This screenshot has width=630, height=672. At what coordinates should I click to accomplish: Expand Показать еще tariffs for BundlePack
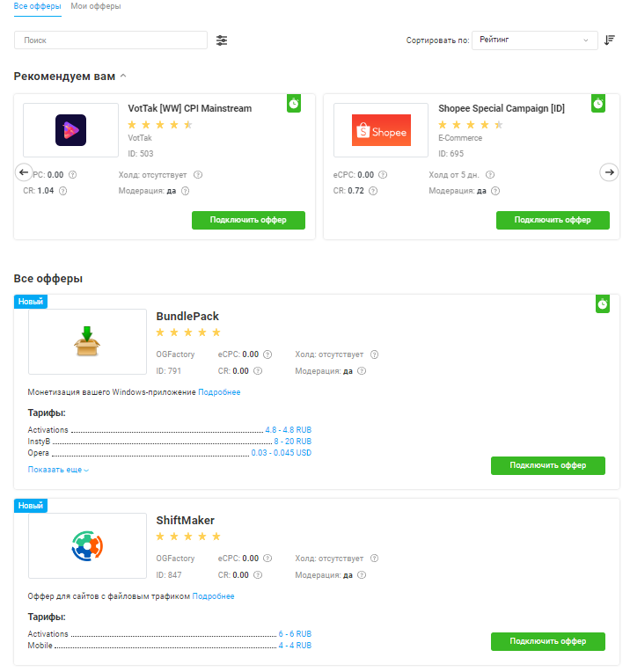[x=58, y=470]
